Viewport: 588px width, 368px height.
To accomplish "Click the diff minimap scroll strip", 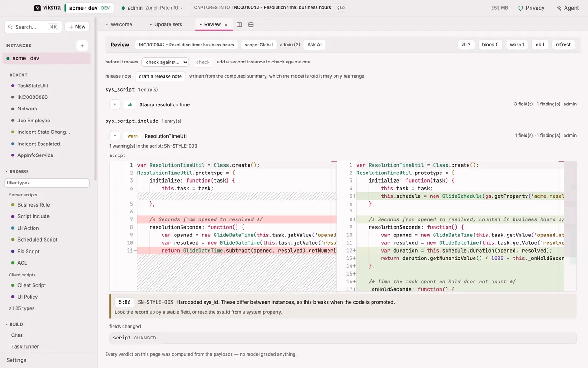I will pos(570,226).
